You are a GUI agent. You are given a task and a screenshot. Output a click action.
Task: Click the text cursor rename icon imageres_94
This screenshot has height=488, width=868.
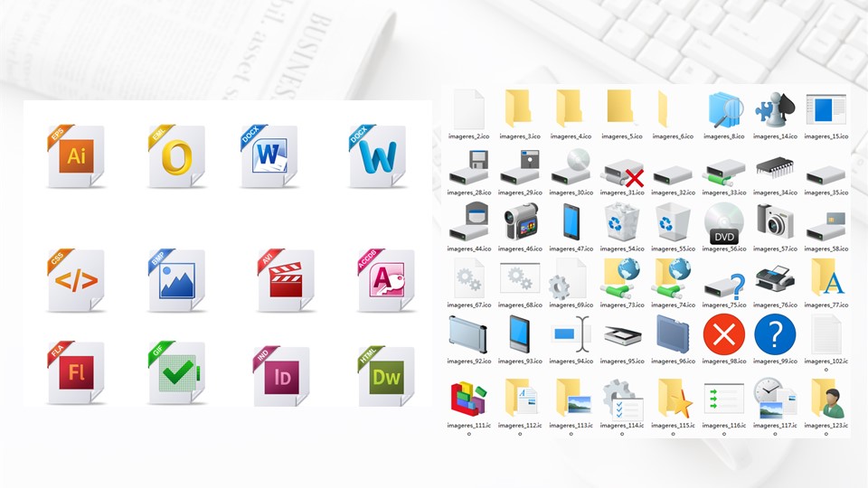(x=571, y=334)
